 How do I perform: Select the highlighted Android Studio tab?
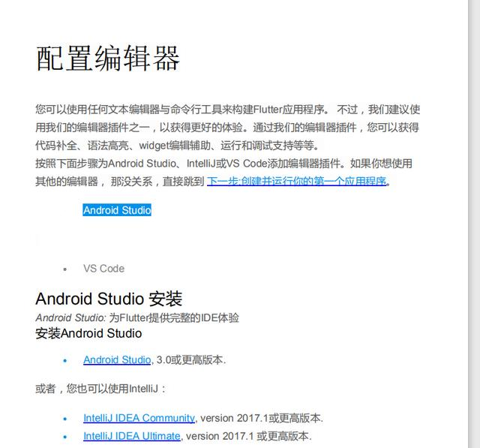pyautogui.click(x=117, y=210)
